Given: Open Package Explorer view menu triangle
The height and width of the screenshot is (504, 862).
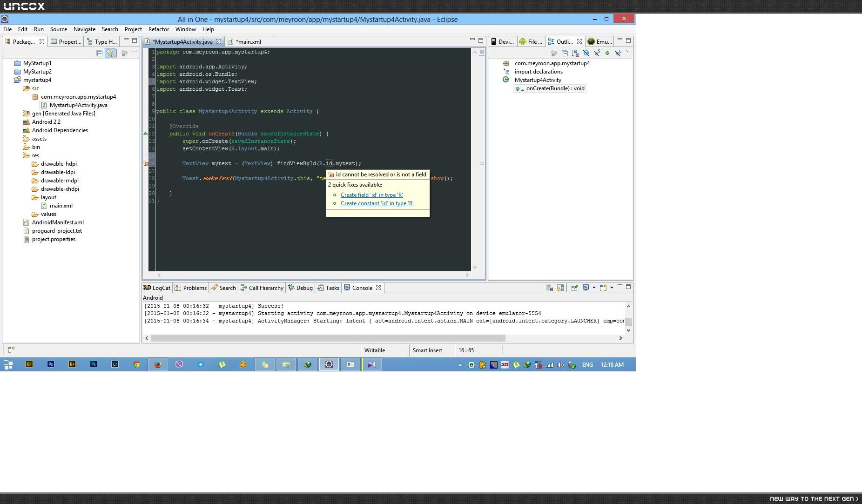Looking at the screenshot, I should tap(135, 52).
